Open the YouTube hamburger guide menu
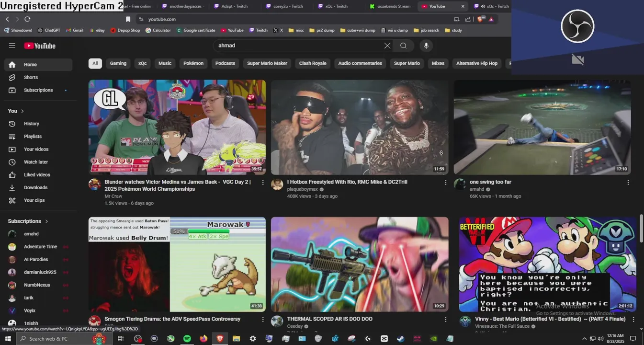 12,46
